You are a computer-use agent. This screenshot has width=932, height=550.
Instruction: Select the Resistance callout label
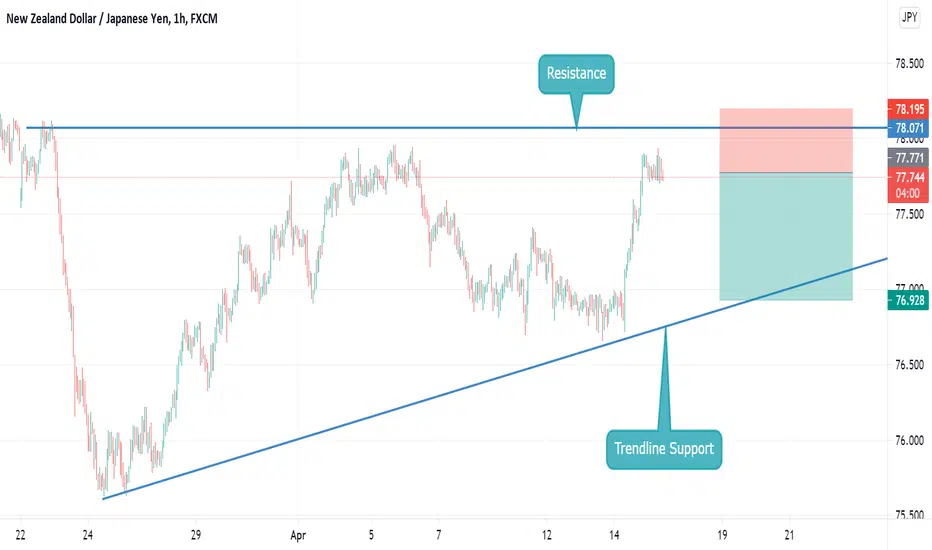[x=576, y=74]
